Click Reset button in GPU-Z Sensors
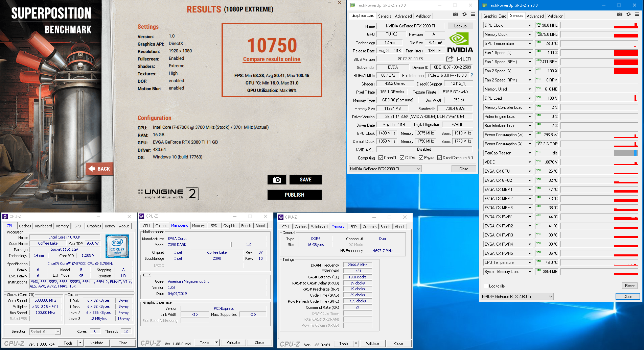This screenshot has width=644, height=350. [x=629, y=286]
